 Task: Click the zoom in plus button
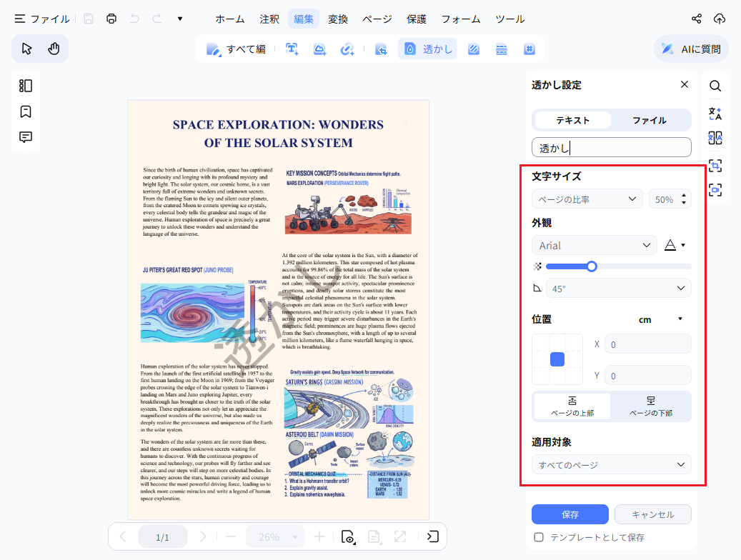pos(319,537)
